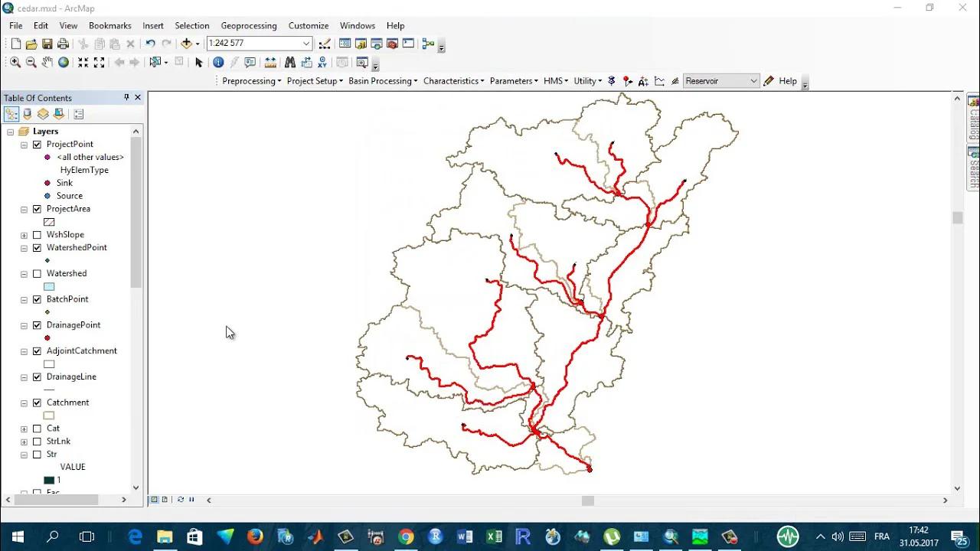Open the Selection menu
The image size is (980, 551).
tap(192, 25)
